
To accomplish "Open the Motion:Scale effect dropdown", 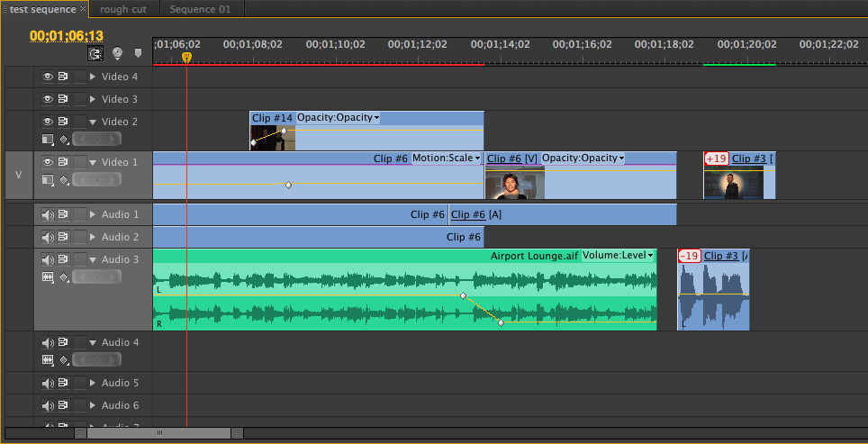I will [x=447, y=159].
